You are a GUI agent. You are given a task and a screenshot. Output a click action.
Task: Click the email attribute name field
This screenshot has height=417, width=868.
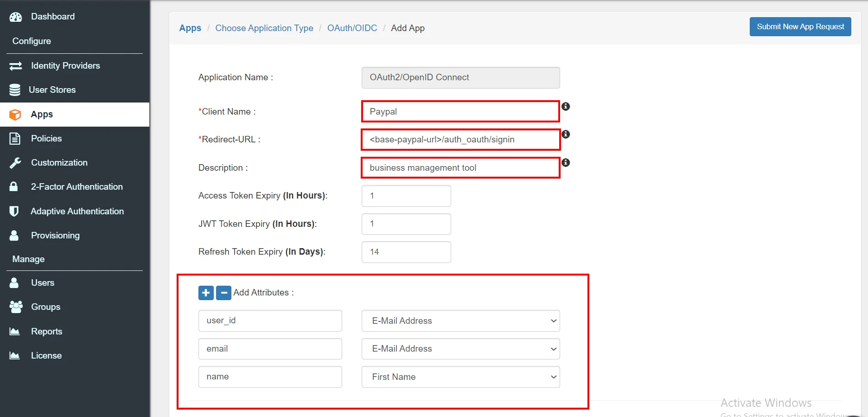(x=270, y=349)
